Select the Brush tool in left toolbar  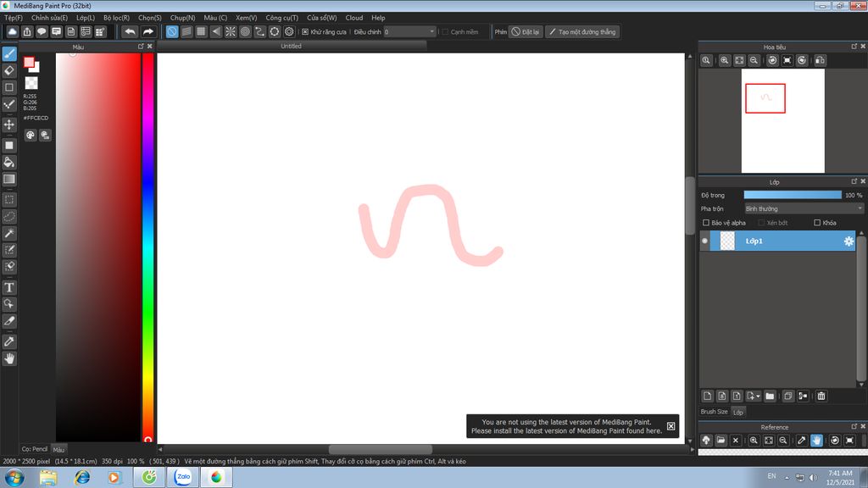pos(9,53)
